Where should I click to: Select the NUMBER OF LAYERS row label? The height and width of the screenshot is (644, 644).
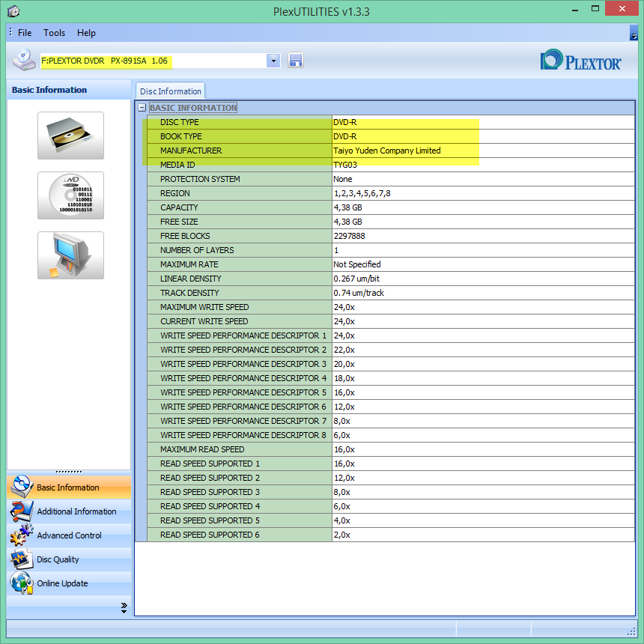197,250
